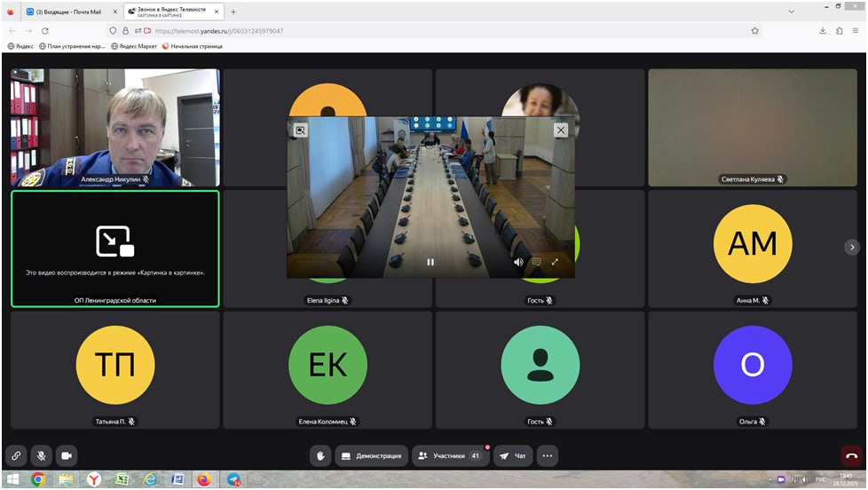The height and width of the screenshot is (490, 868).
Task: Open the more options three-dot menu
Action: [x=548, y=456]
